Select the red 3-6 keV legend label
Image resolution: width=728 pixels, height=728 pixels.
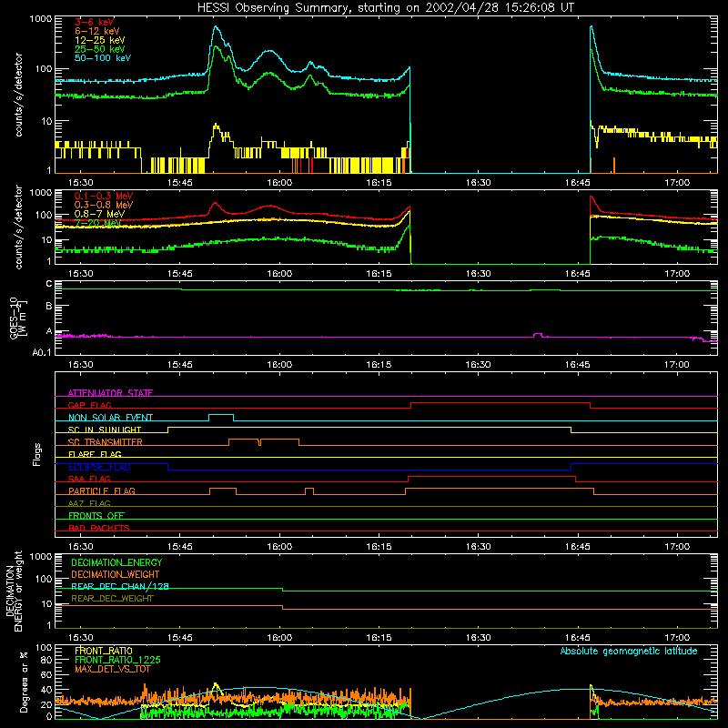point(95,22)
